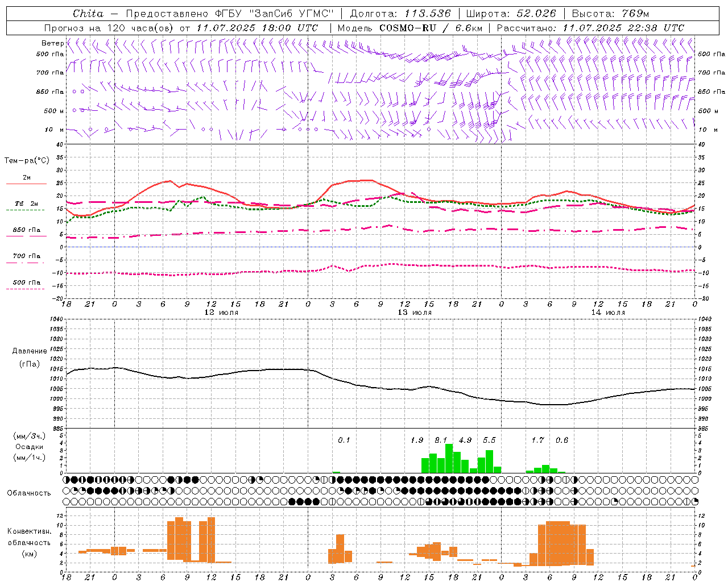
Task: Click the 3-hour precipitation value "8.1"
Action: [441, 440]
